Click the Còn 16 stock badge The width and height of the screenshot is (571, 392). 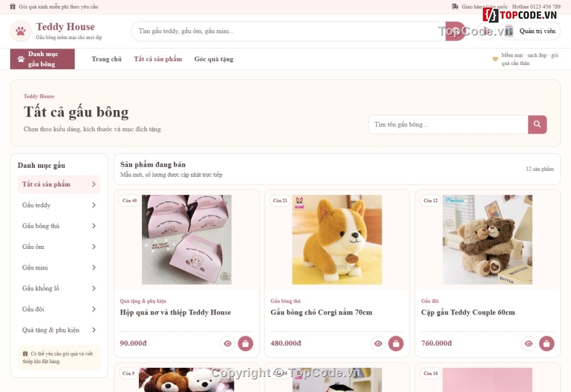click(x=431, y=373)
